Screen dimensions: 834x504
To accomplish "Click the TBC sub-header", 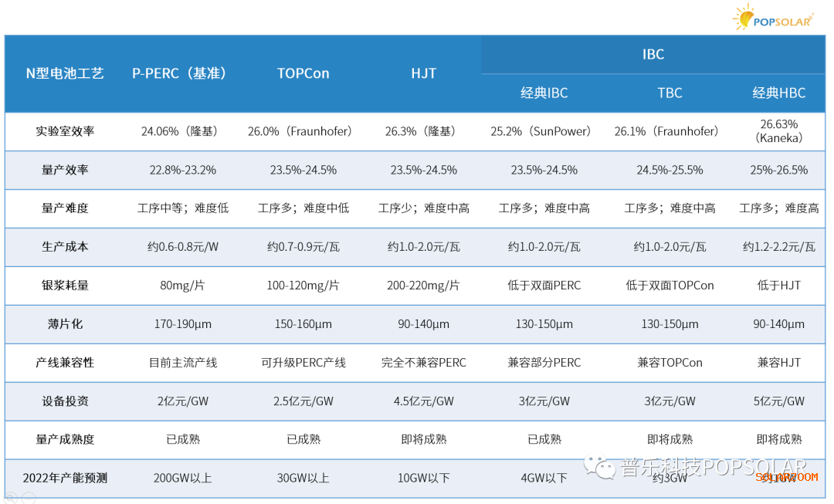I will click(670, 93).
